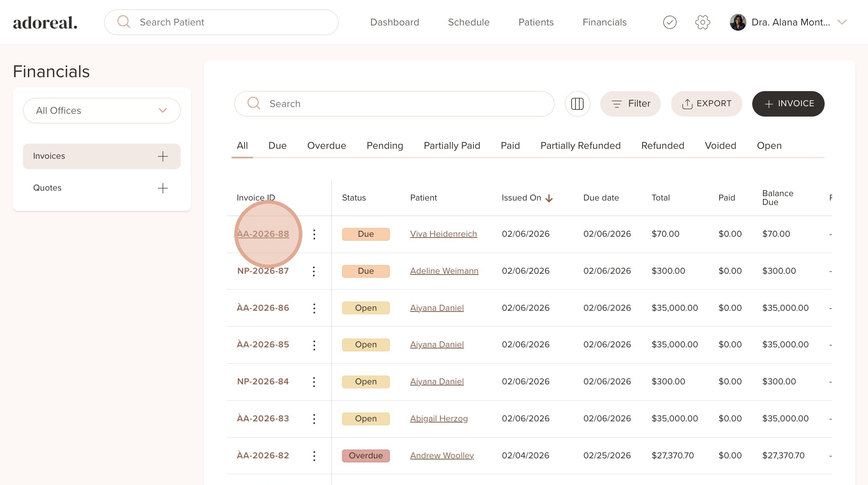
Task: Click the EXPORT button
Action: [706, 104]
